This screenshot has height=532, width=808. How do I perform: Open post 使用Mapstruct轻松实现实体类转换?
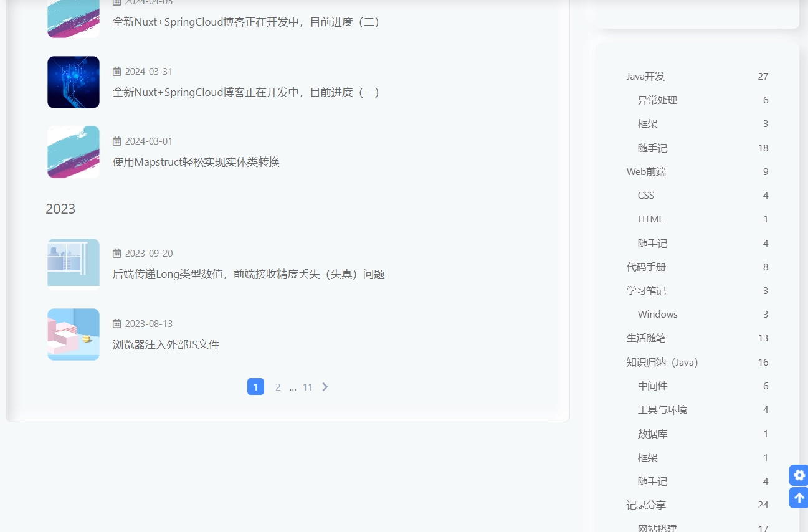pyautogui.click(x=196, y=162)
